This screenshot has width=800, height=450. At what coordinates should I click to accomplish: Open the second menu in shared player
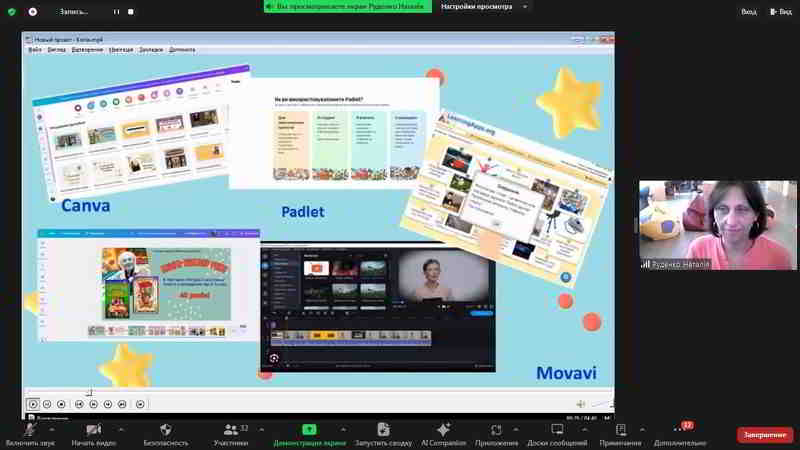[56, 49]
